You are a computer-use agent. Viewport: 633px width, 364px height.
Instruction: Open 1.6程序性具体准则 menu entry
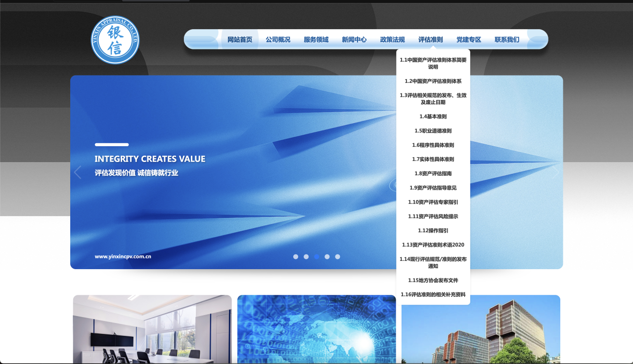[433, 145]
